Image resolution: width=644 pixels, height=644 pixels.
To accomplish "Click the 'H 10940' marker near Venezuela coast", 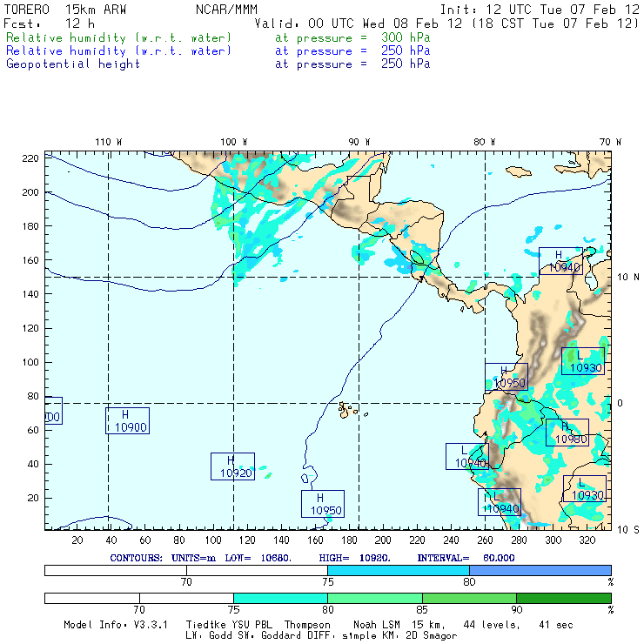I will tap(560, 261).
